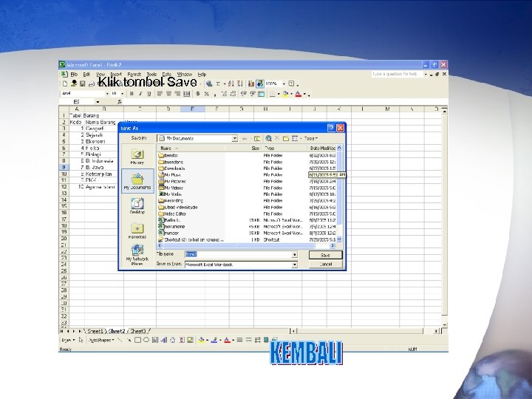
Task: Click the New workbook icon
Action: point(65,83)
